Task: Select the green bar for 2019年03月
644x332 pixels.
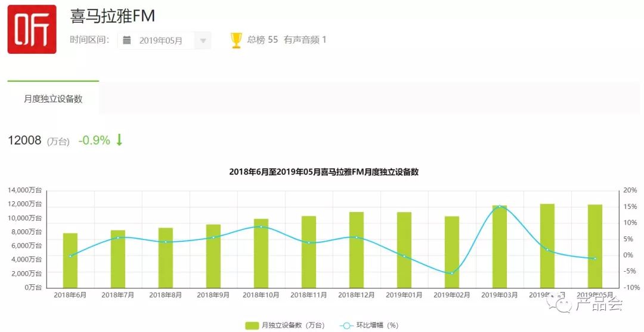Action: pyautogui.click(x=500, y=247)
